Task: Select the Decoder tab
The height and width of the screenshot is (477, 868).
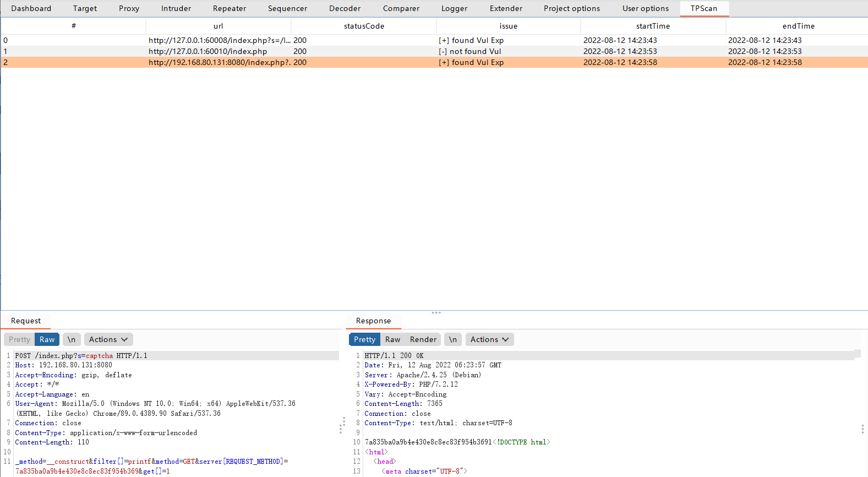Action: [x=345, y=8]
